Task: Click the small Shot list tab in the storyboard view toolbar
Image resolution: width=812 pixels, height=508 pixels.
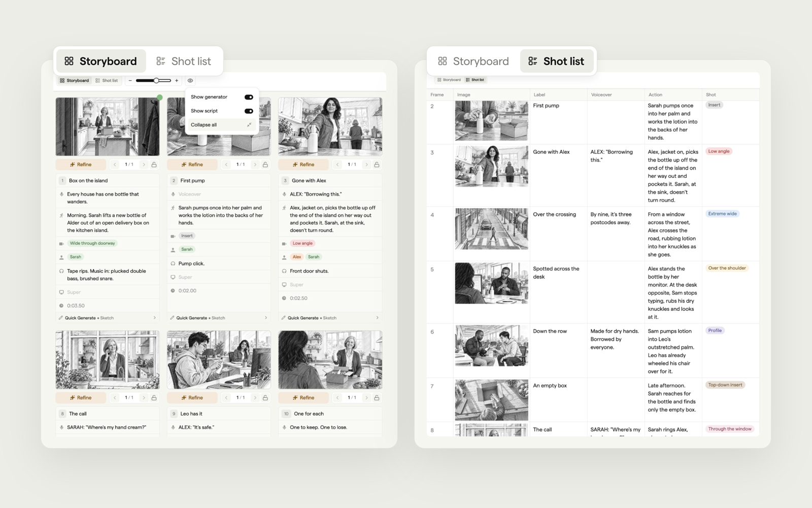Action: [107, 80]
